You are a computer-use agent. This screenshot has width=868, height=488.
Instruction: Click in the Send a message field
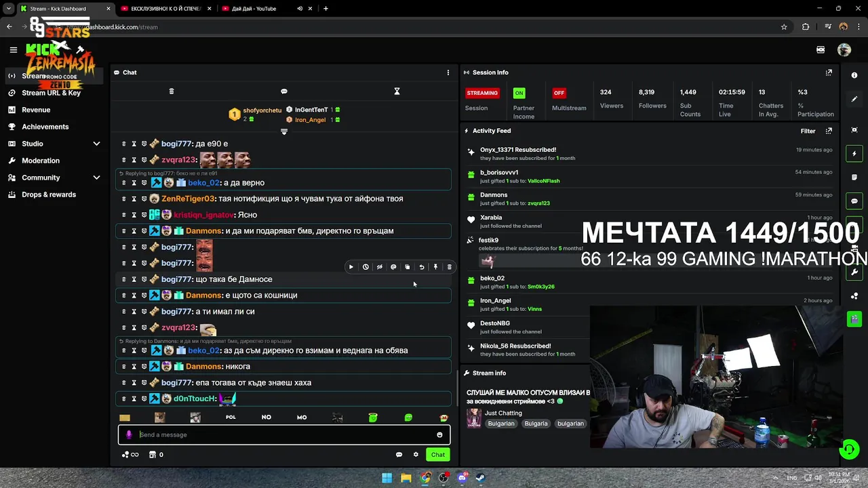[285, 435]
